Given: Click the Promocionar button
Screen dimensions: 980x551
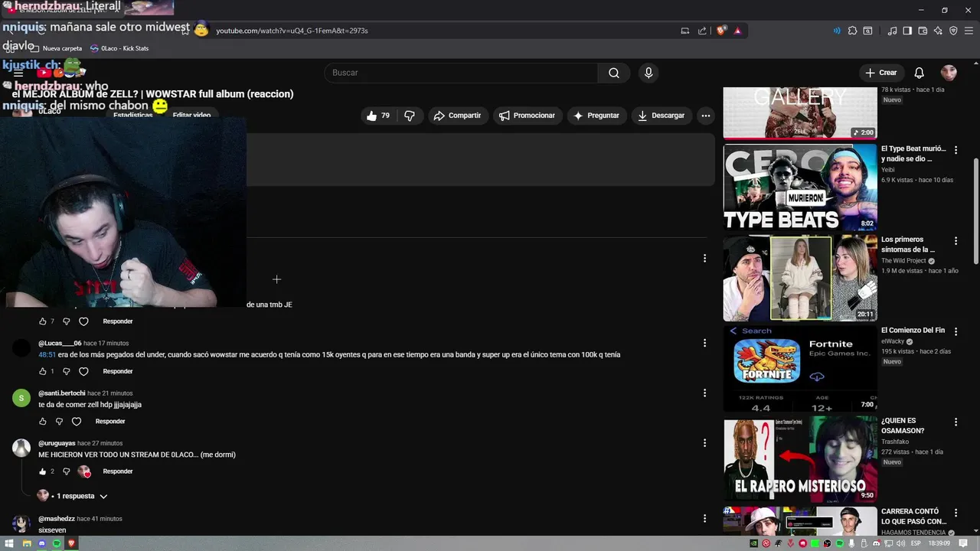Looking at the screenshot, I should (x=527, y=116).
